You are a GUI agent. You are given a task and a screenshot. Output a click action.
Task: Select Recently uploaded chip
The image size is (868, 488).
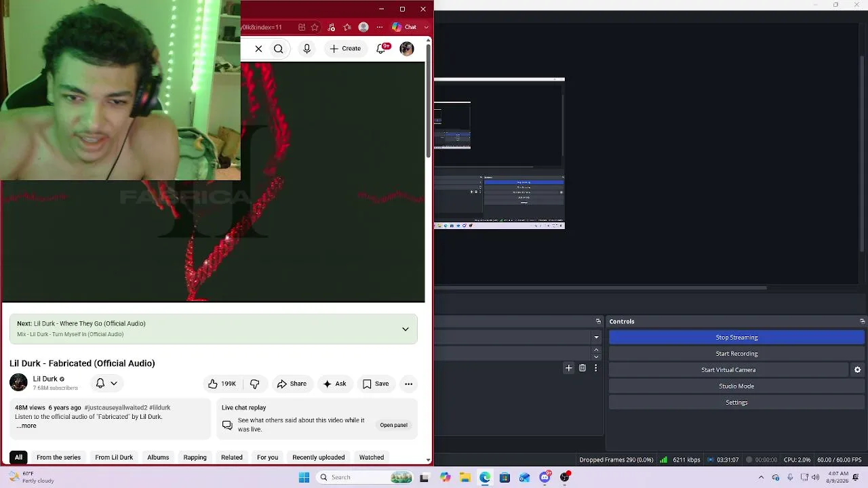coord(318,457)
